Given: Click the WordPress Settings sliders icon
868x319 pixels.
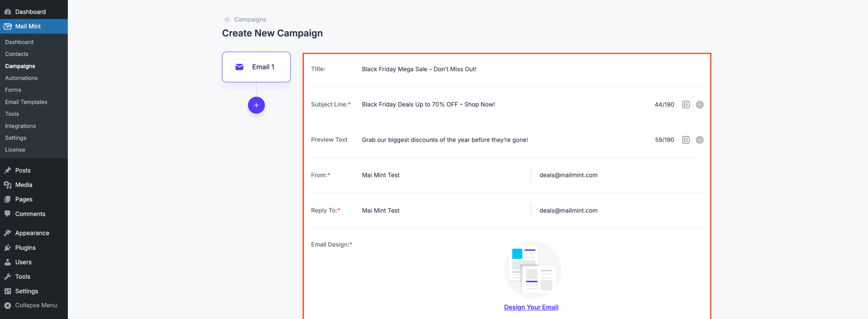Looking at the screenshot, I should pyautogui.click(x=8, y=291).
